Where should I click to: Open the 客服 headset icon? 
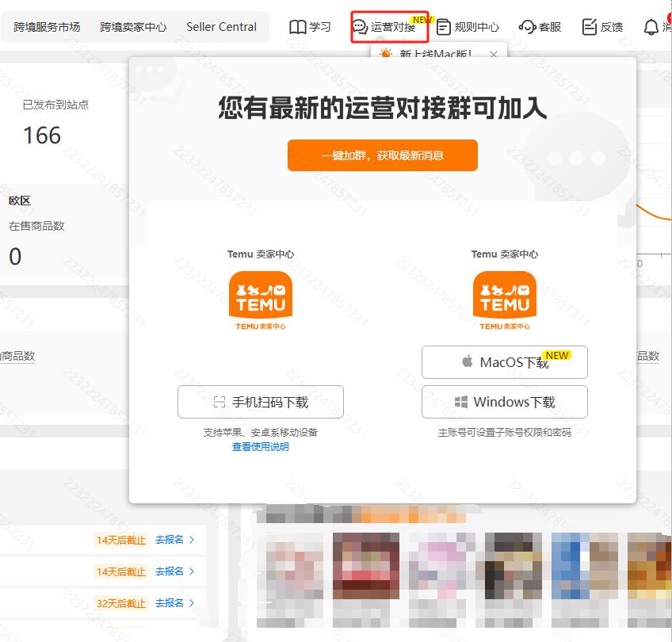tap(527, 27)
